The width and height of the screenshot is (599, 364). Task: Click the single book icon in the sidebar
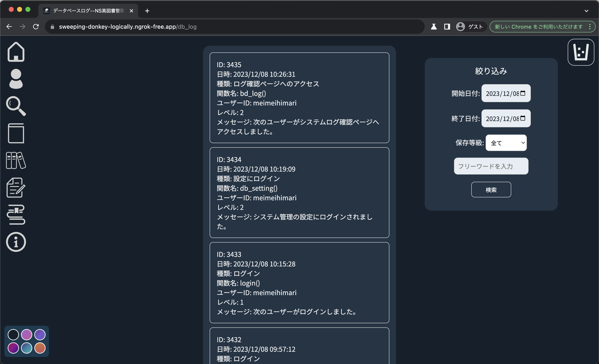(16, 133)
